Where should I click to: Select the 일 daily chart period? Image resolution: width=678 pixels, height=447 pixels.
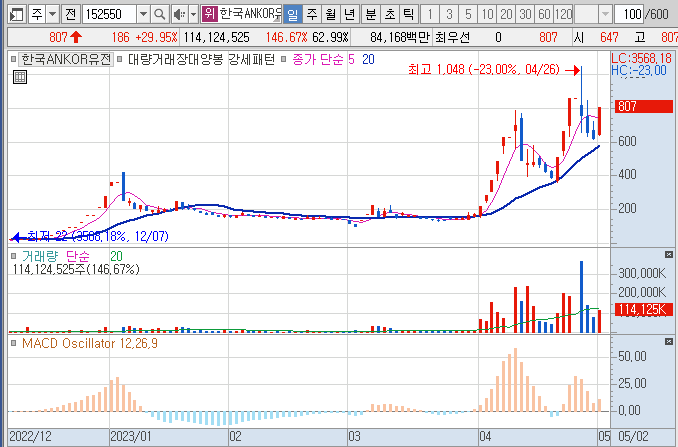click(293, 14)
